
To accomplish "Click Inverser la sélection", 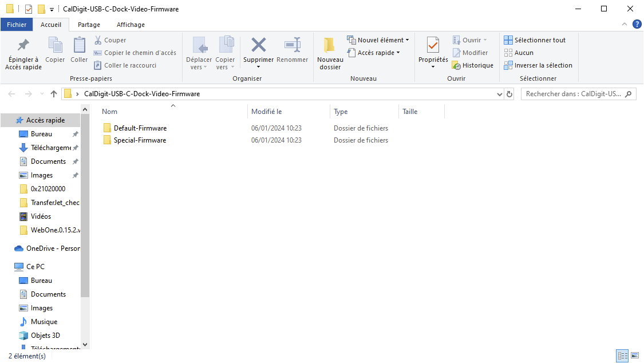I will (x=538, y=65).
